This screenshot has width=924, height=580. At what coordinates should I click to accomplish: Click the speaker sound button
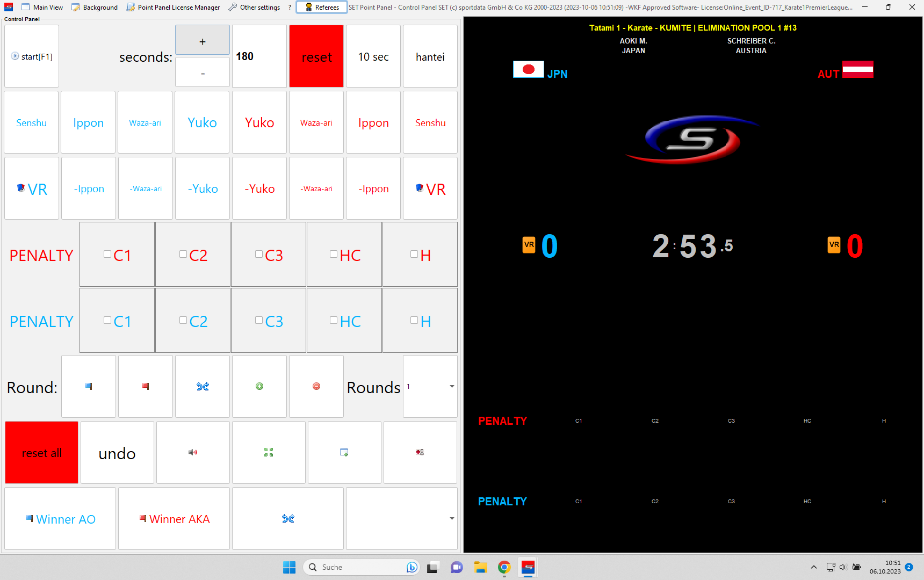(193, 452)
